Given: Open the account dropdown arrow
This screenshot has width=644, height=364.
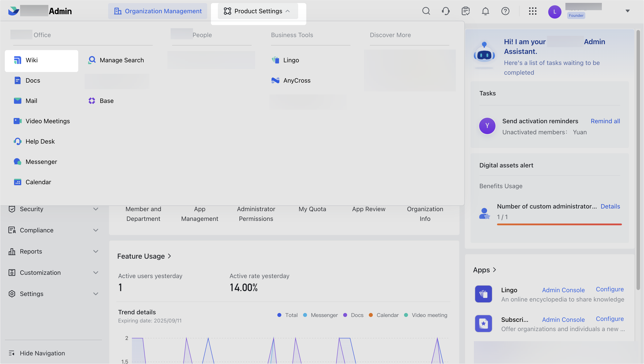Looking at the screenshot, I should point(627,11).
